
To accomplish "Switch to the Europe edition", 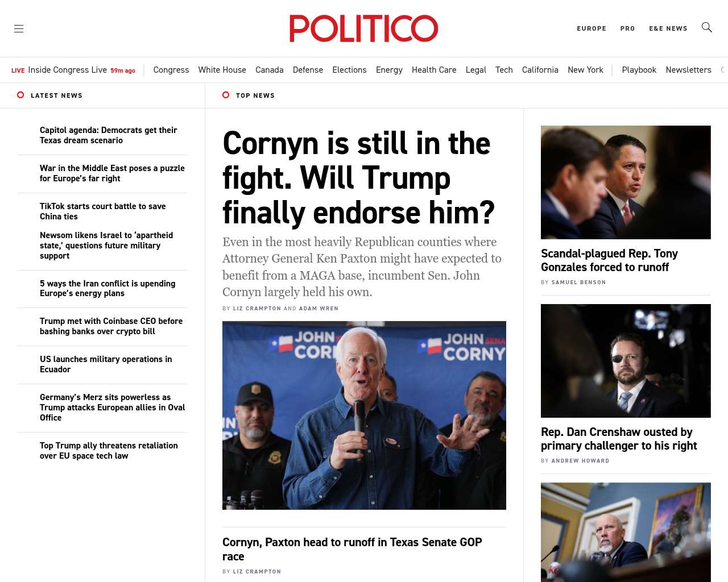I will point(591,28).
